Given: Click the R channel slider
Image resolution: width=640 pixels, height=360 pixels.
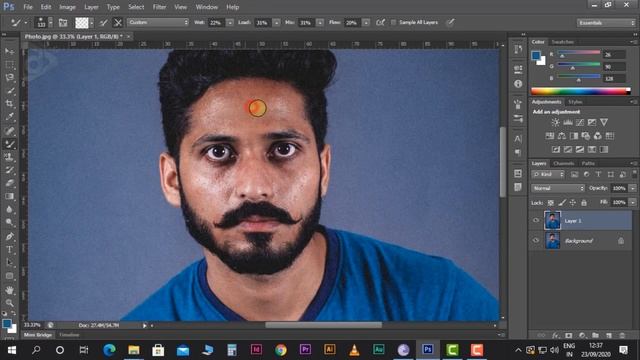Looking at the screenshot, I should (579, 53).
